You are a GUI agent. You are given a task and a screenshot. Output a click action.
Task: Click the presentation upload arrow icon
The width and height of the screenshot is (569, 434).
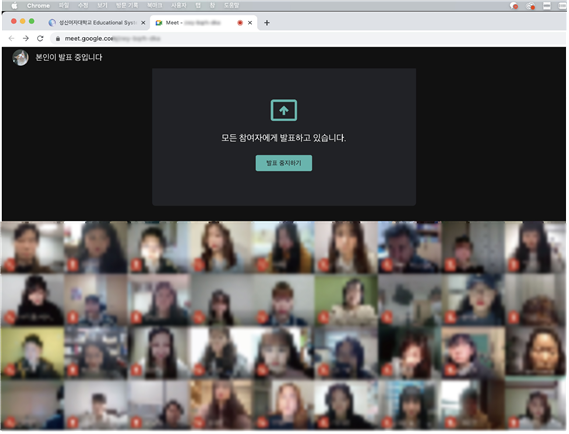pyautogui.click(x=284, y=110)
